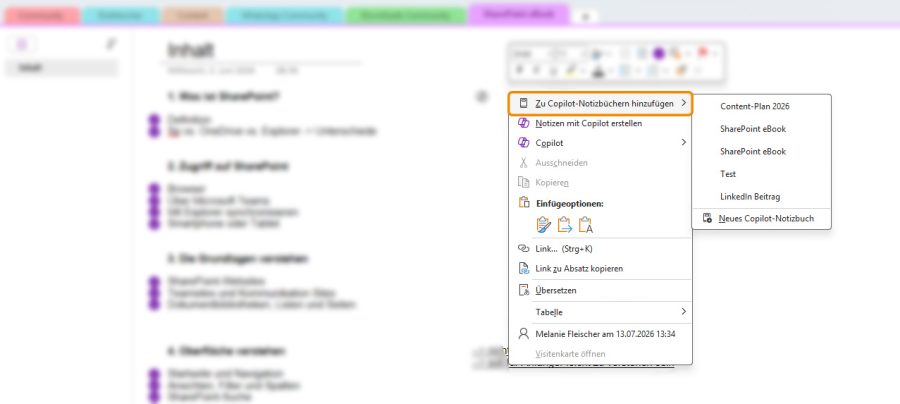
Task: Open 'Zu Copilot-Notizbüchern hinzufügen' submenu entry
Action: [x=600, y=104]
